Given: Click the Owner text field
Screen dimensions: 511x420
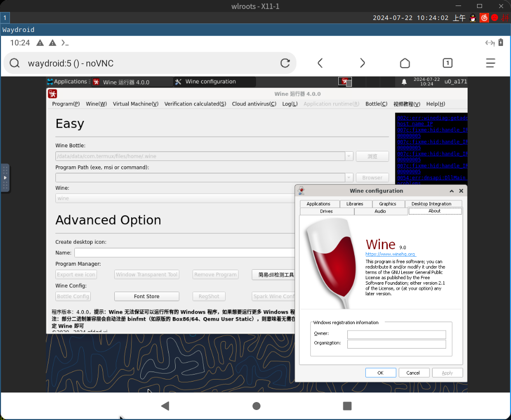Looking at the screenshot, I should [396, 335].
